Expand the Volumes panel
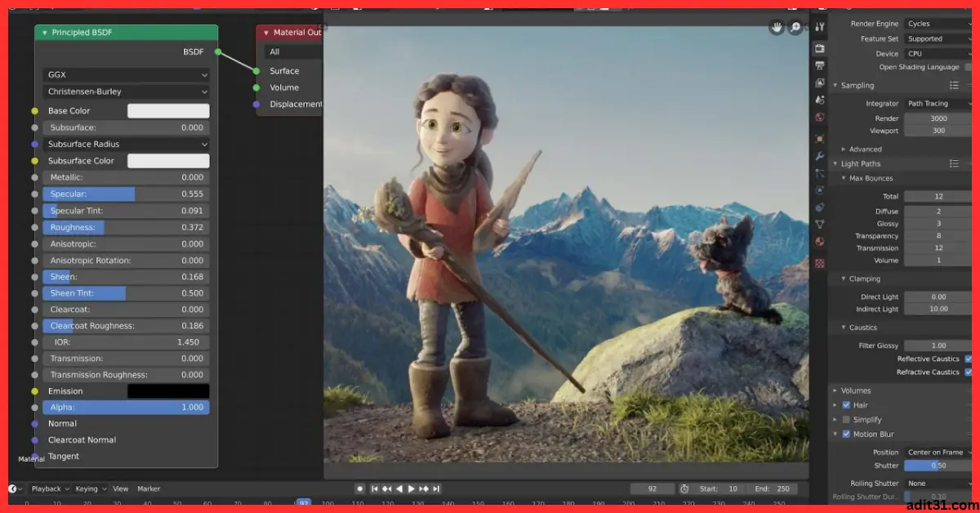Screen dimensions: 980x513 835,390
